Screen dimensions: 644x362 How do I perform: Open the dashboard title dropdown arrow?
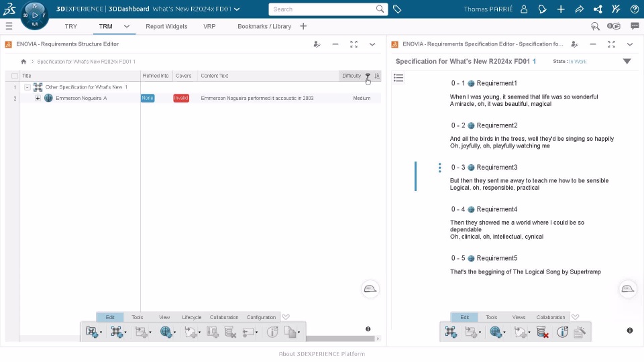[x=237, y=9]
